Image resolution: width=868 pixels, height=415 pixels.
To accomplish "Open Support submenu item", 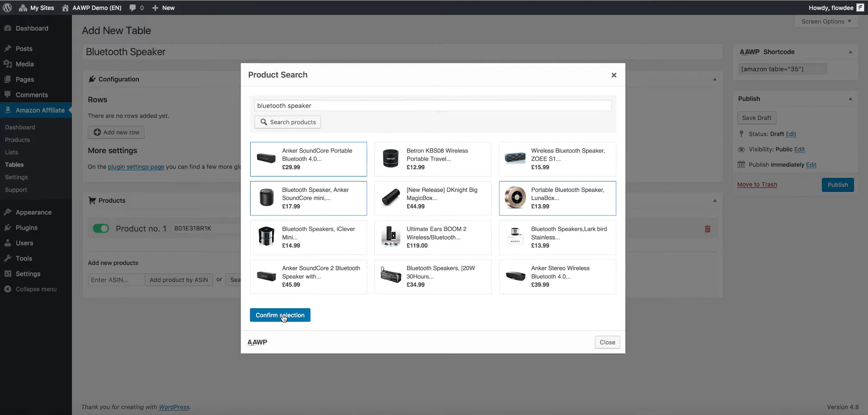I will [x=16, y=190].
